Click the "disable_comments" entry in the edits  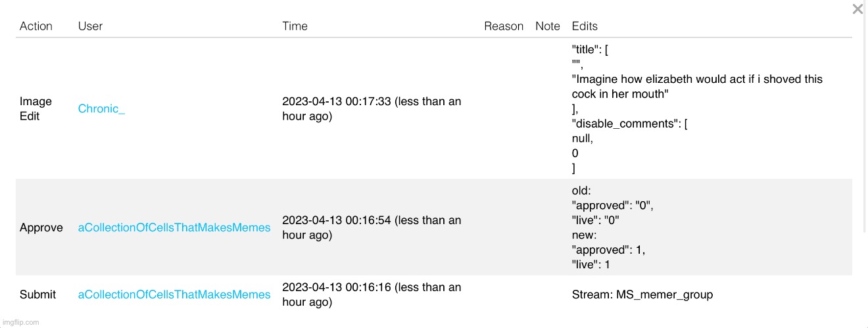pos(629,124)
